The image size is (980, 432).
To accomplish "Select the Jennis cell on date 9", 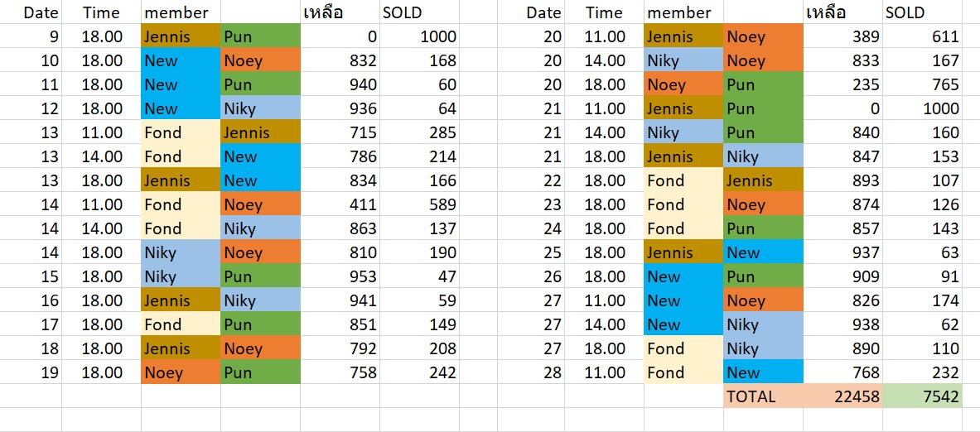I will point(181,36).
